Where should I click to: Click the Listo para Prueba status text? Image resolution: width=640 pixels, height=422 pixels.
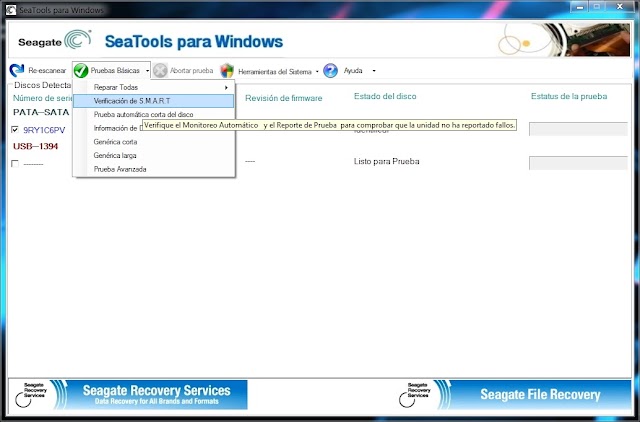pos(387,162)
